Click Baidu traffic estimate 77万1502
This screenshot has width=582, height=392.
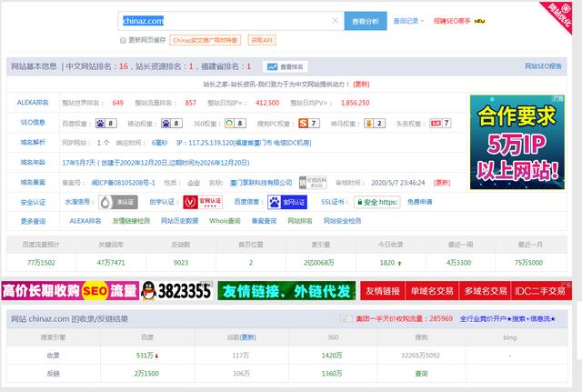[x=41, y=263]
